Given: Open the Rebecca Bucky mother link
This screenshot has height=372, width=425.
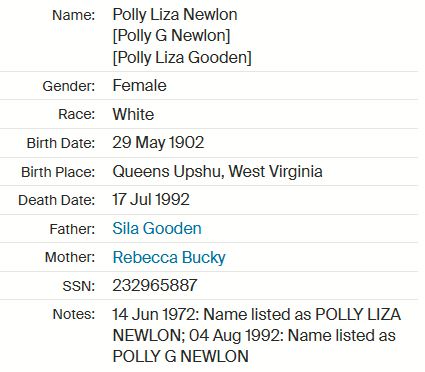Looking at the screenshot, I should [x=169, y=257].
